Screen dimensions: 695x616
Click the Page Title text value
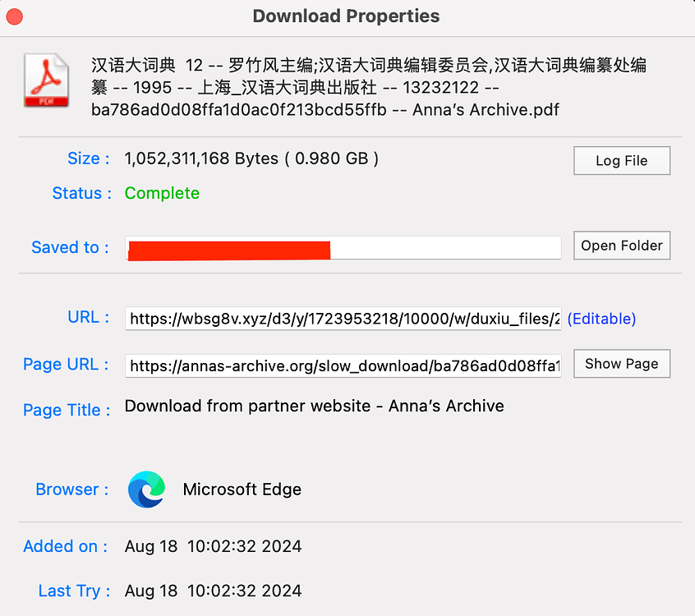[x=314, y=406]
